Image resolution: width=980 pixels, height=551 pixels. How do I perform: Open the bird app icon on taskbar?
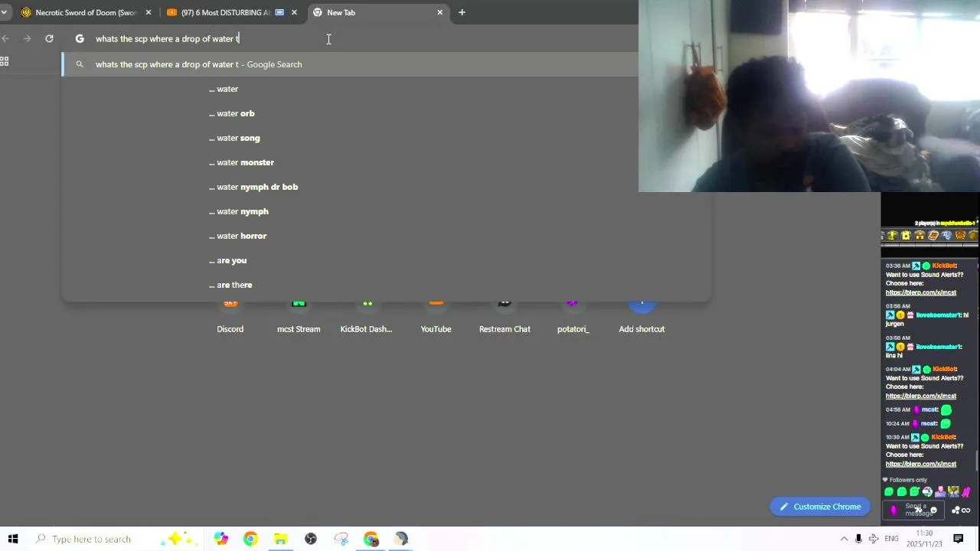401,539
